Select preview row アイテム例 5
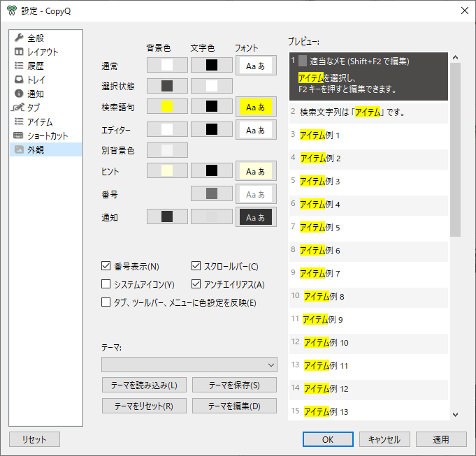Image resolution: width=476 pixels, height=456 pixels. [x=368, y=228]
